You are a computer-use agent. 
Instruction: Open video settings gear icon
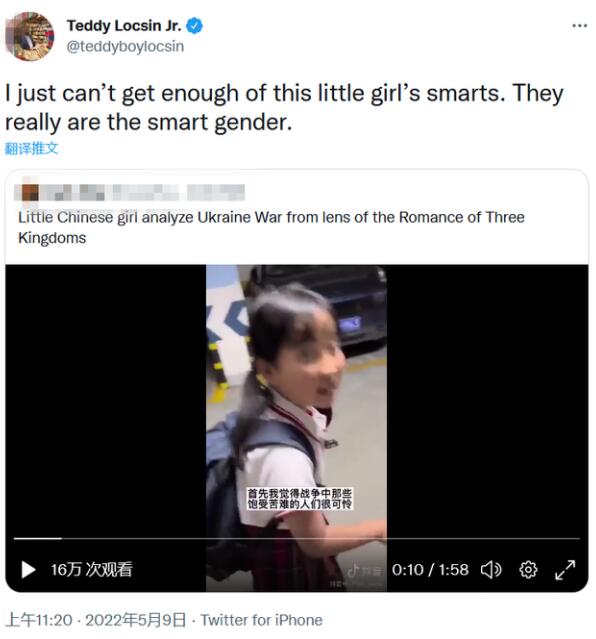528,569
